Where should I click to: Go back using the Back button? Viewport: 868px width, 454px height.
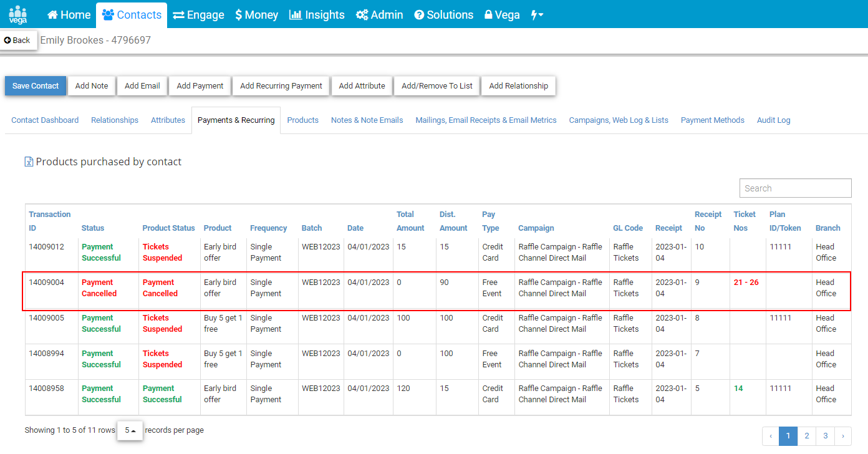coord(17,40)
